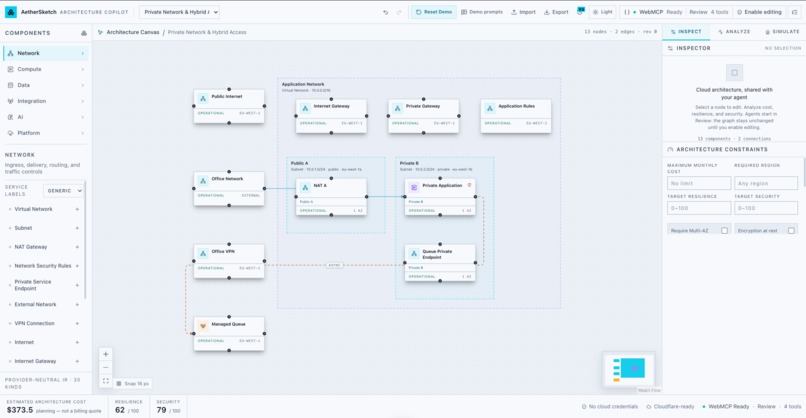
Task: Click the Required Region field
Action: click(766, 183)
